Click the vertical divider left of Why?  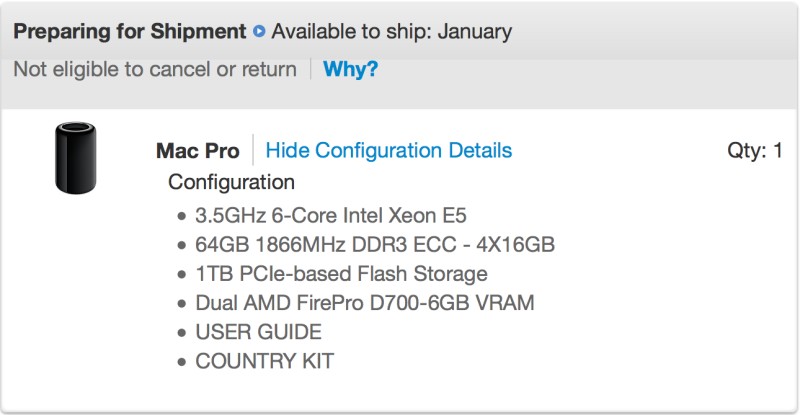click(x=310, y=70)
